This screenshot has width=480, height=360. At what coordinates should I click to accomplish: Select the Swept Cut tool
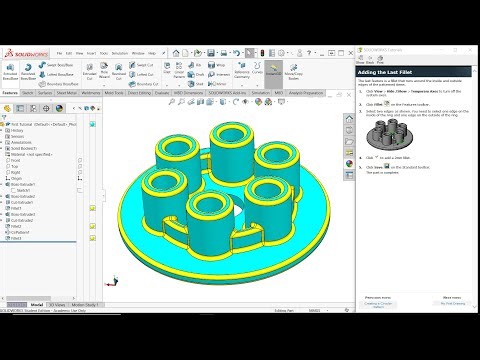coord(141,65)
